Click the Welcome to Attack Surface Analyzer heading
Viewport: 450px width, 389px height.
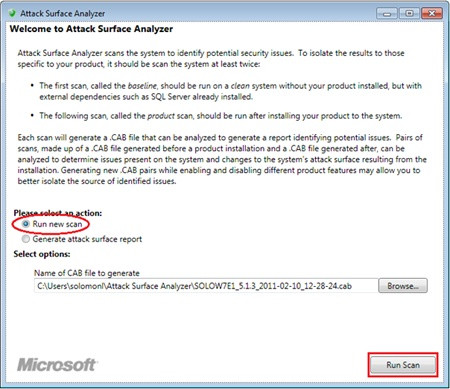pyautogui.click(x=91, y=29)
